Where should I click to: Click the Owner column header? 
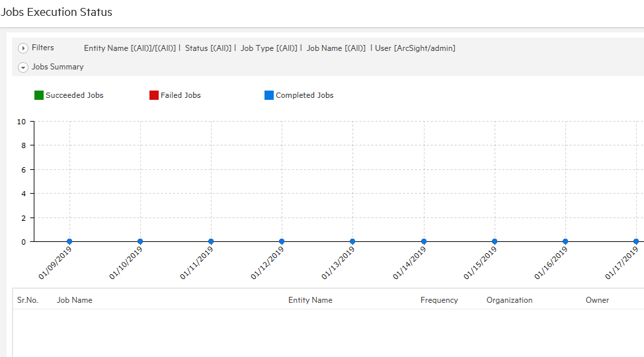pyautogui.click(x=597, y=300)
